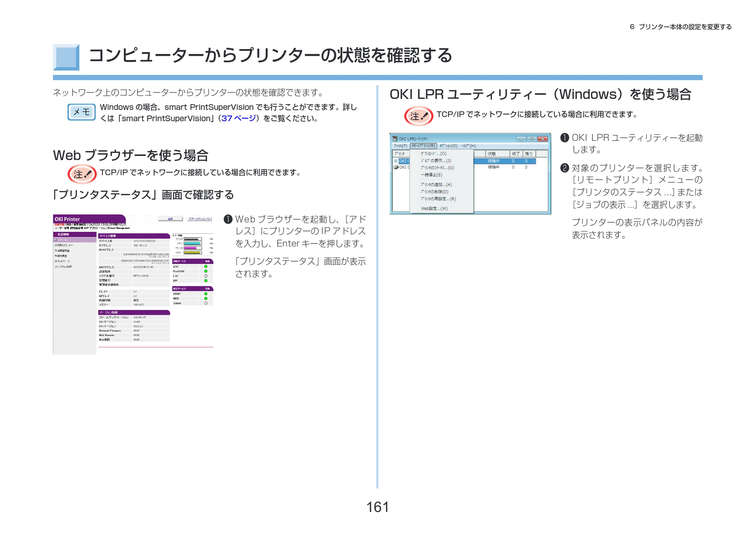
Task: Click the black toner level bar
Action: coord(193,239)
